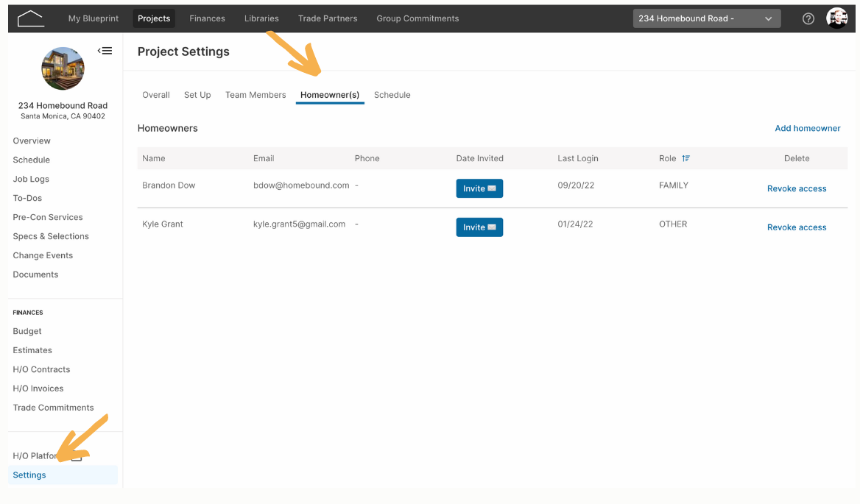
Task: Click the Add homeowner link
Action: pos(807,128)
